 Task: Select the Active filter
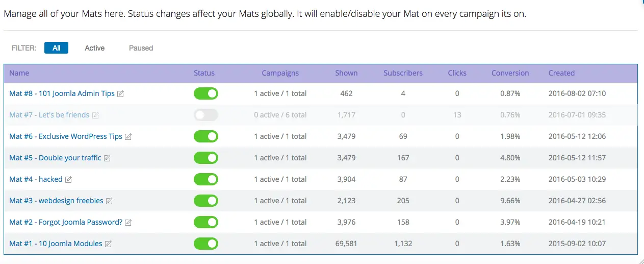95,48
